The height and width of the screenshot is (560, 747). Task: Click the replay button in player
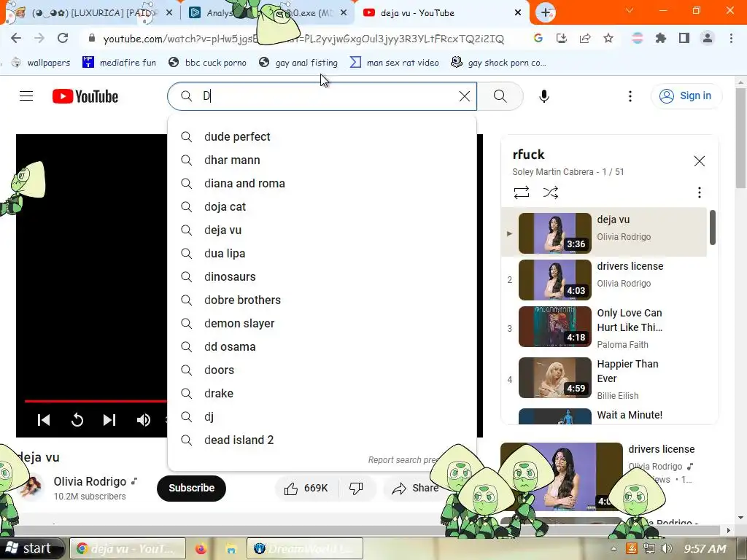coord(77,419)
